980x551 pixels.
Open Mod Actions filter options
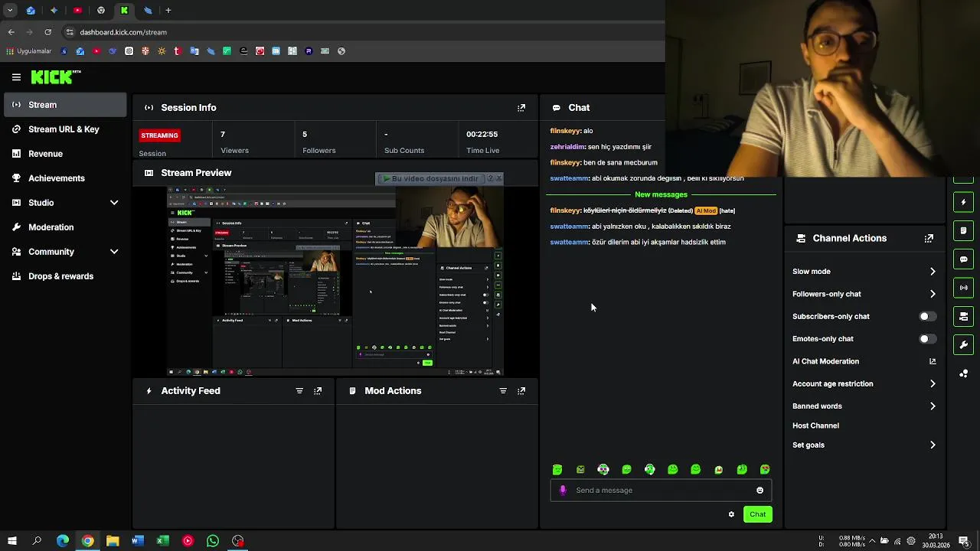[503, 391]
